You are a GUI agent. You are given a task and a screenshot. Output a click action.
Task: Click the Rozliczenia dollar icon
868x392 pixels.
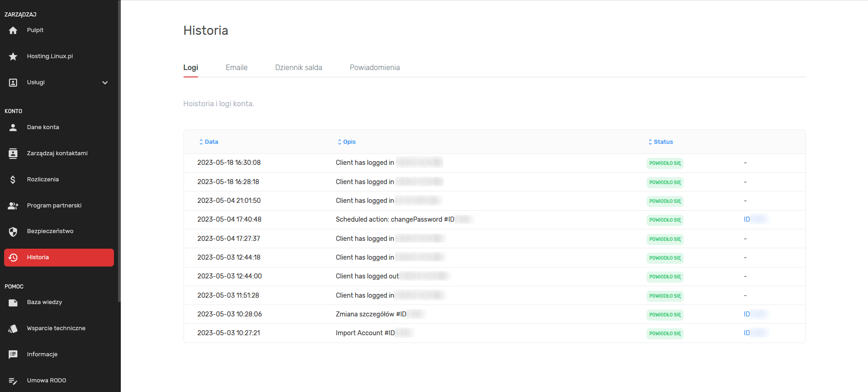pos(13,180)
